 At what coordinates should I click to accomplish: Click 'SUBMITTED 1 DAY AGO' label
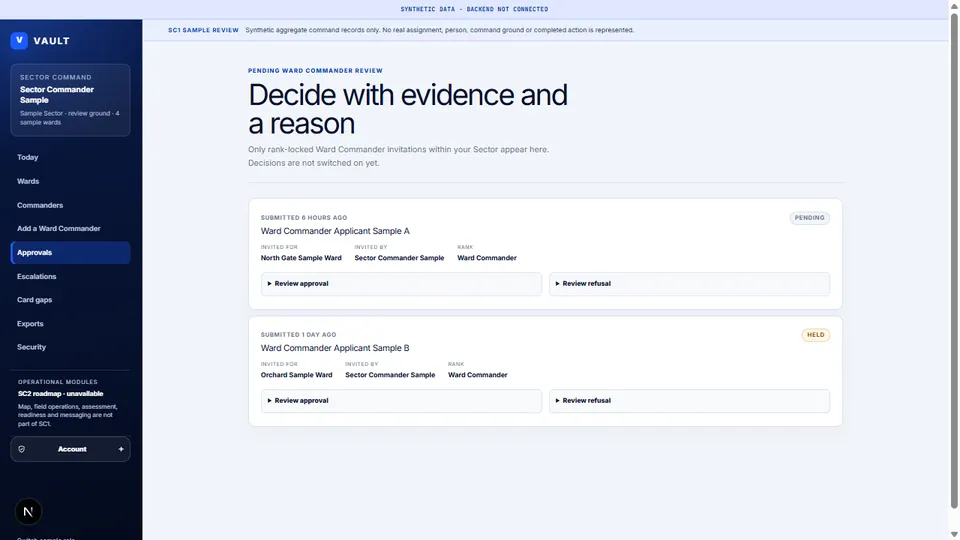tap(298, 334)
